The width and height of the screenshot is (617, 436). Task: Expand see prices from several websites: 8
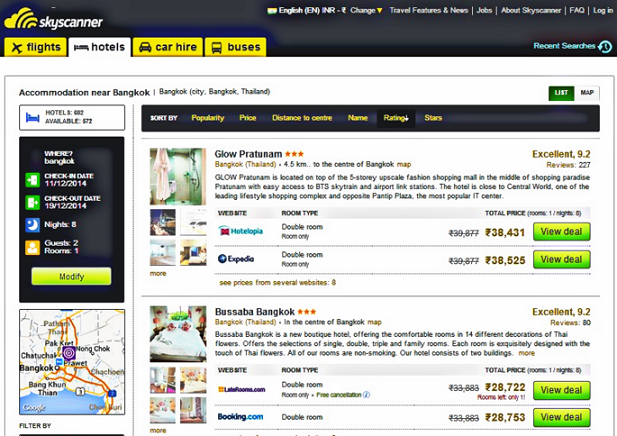click(x=277, y=283)
